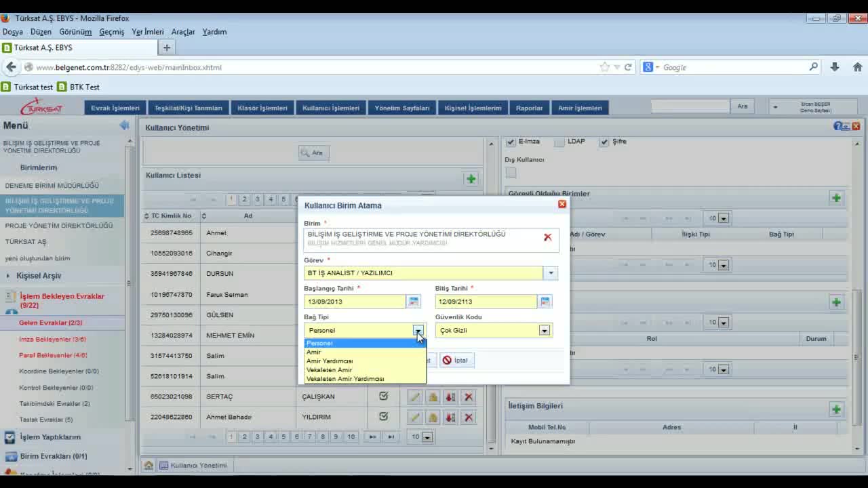
Task: Collapse the Menü sidebar with arrow icon
Action: (x=124, y=125)
